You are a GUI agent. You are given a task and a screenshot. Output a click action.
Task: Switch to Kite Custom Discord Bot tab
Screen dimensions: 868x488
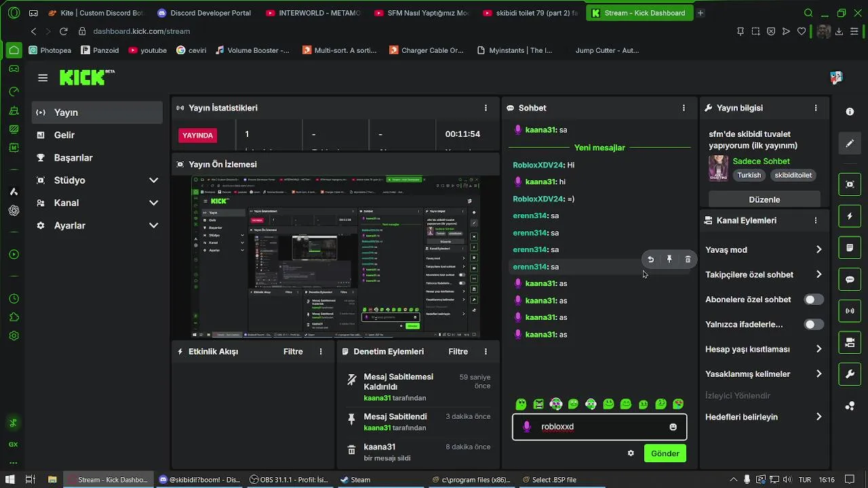(x=96, y=13)
